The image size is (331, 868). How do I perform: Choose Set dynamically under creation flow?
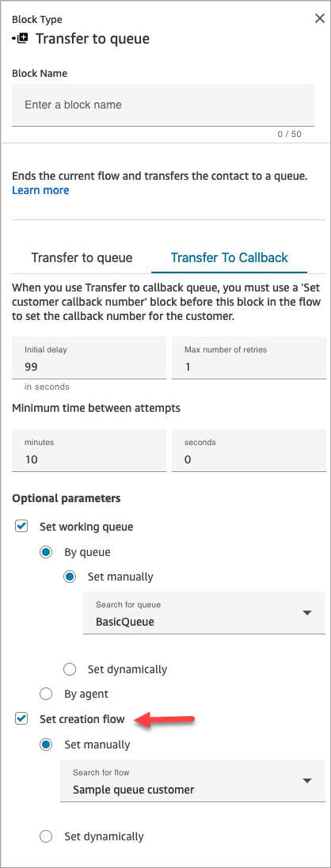coord(47,836)
